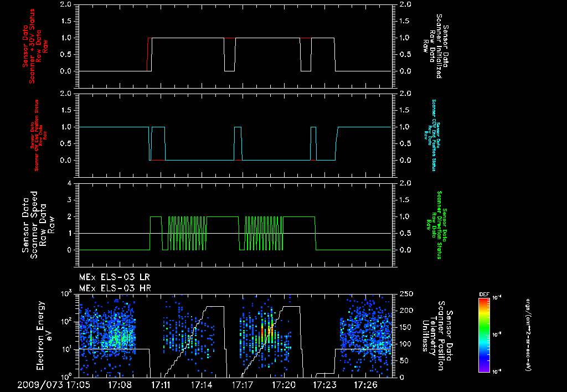The width and height of the screenshot is (567, 392).
Task: Click the 10^2 tick on the Electron Energy axis
Action: [66, 322]
